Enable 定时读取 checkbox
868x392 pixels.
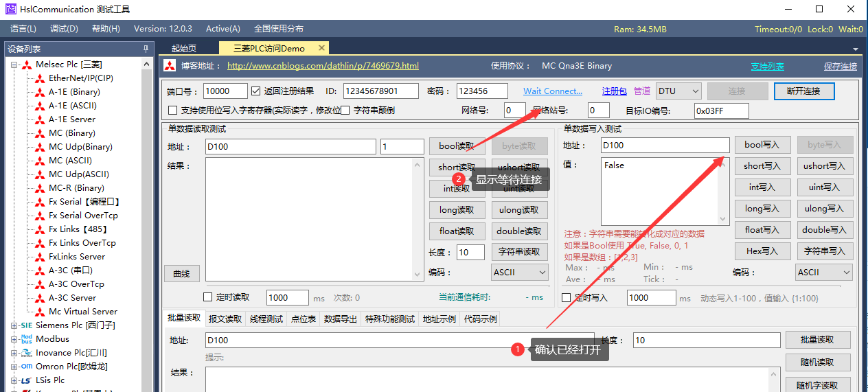pyautogui.click(x=208, y=297)
